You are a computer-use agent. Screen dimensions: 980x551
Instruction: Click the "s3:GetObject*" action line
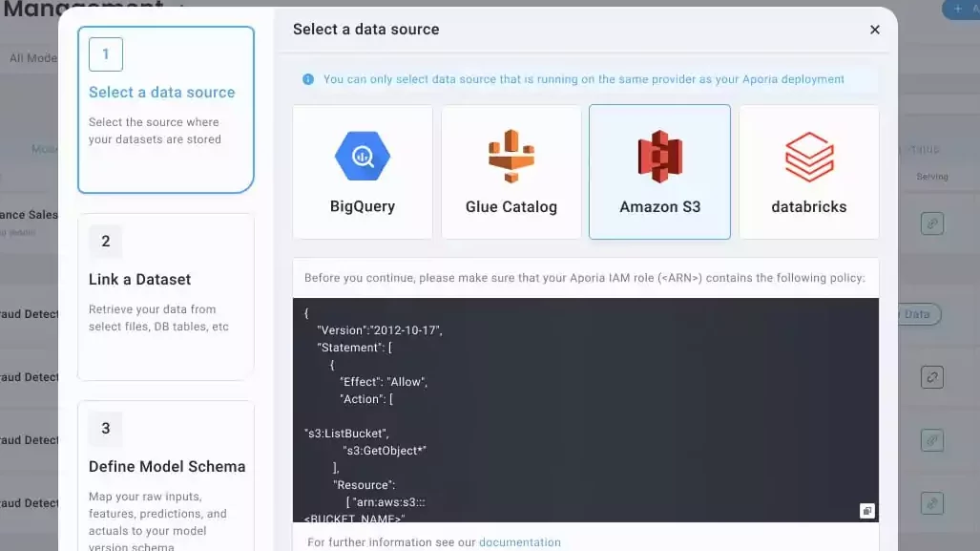coord(385,451)
